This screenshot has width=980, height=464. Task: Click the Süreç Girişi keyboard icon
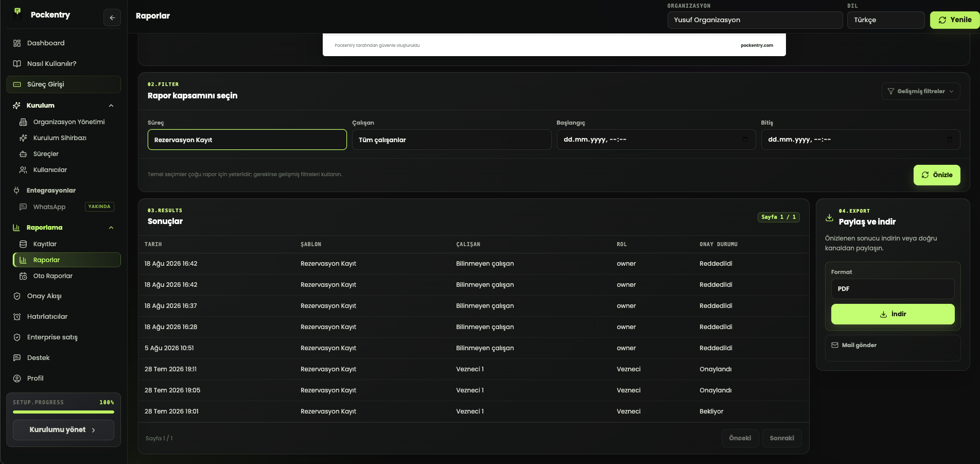pos(17,84)
